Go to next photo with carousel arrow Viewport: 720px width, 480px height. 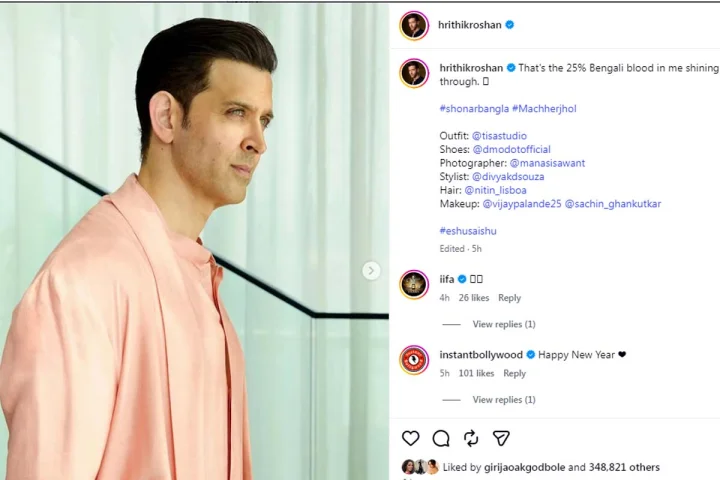point(371,271)
